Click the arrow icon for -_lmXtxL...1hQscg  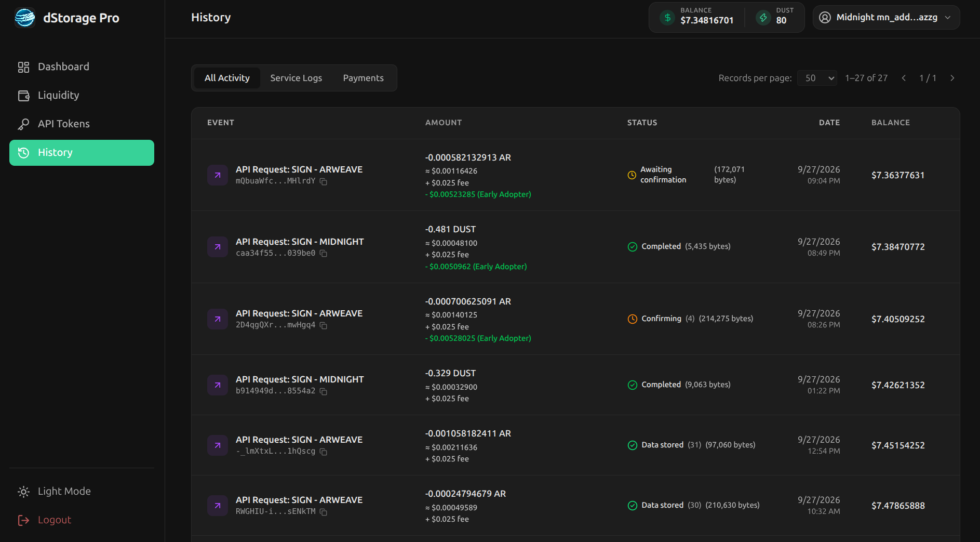[x=218, y=445]
